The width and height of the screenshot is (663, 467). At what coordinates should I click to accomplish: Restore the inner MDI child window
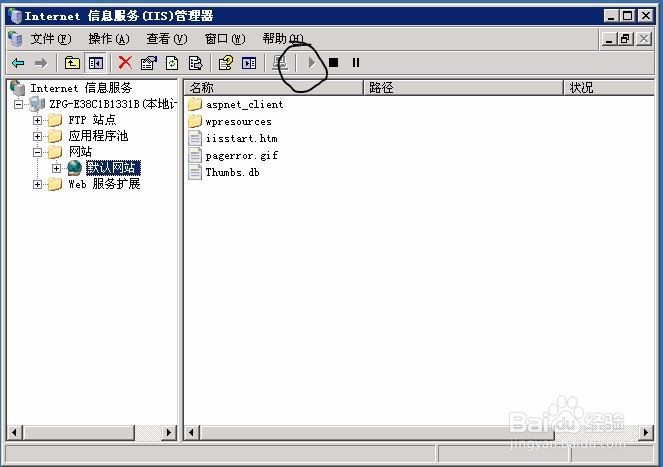(625, 39)
